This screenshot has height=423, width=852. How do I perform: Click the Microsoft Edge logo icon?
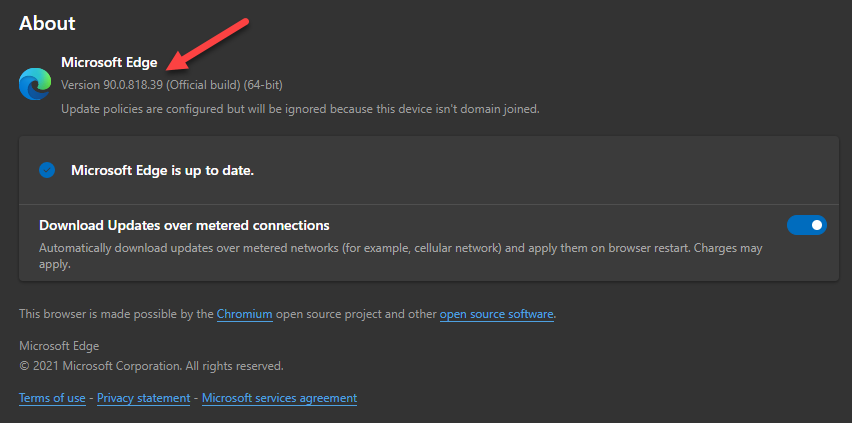point(35,84)
